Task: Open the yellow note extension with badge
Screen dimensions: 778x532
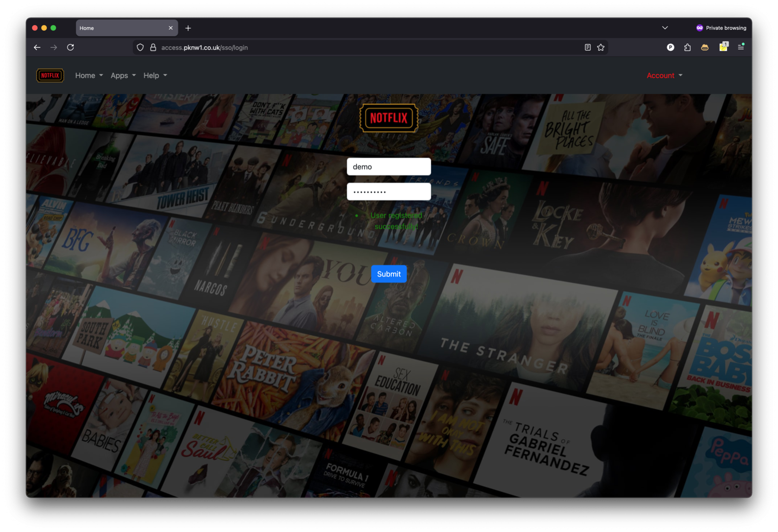Action: point(723,47)
